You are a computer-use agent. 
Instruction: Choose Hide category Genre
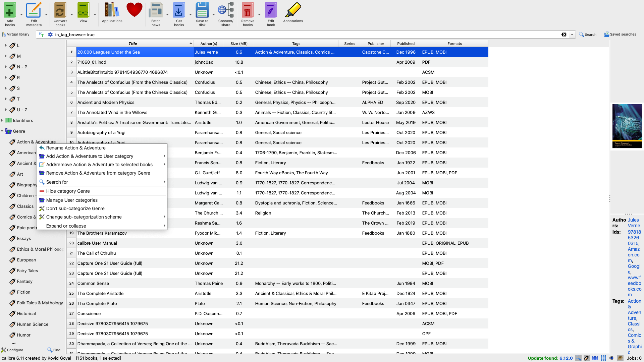pyautogui.click(x=68, y=191)
